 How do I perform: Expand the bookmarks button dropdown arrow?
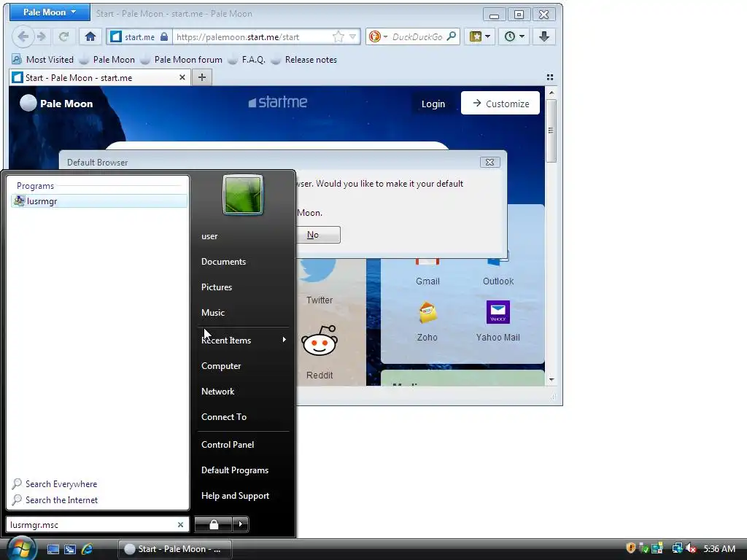488,36
